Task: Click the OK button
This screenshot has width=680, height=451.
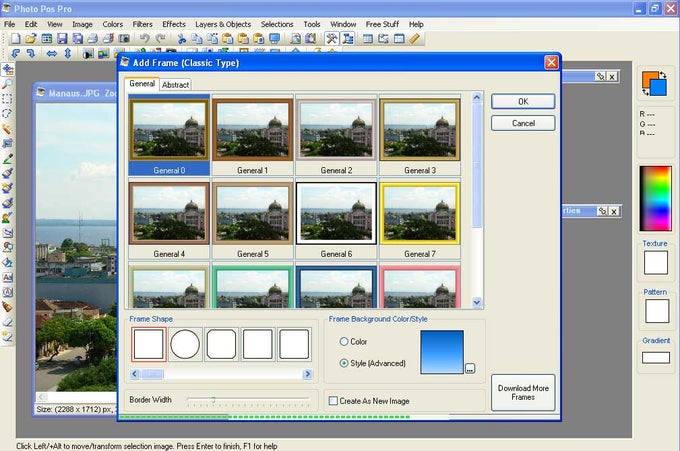Action: tap(523, 101)
